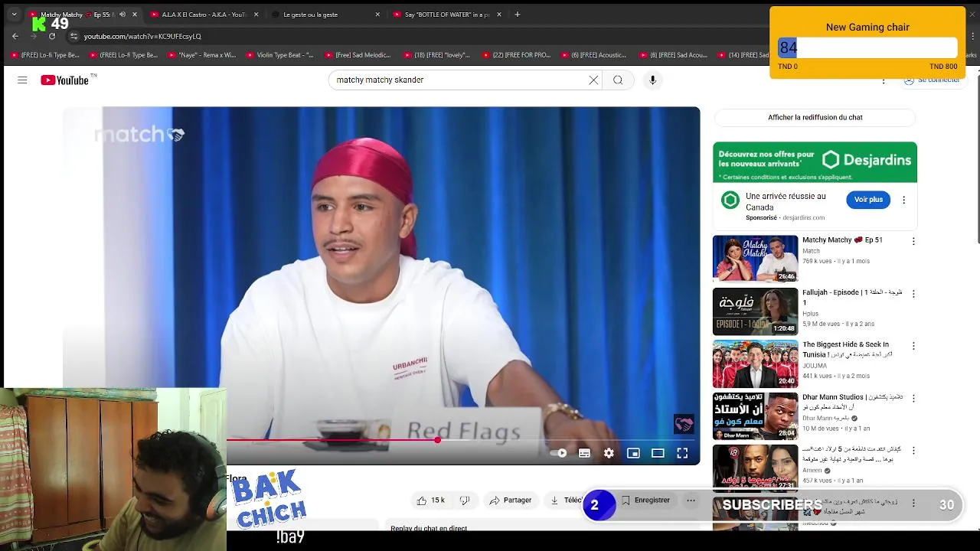Open the Desjardins ad options menu

(903, 200)
